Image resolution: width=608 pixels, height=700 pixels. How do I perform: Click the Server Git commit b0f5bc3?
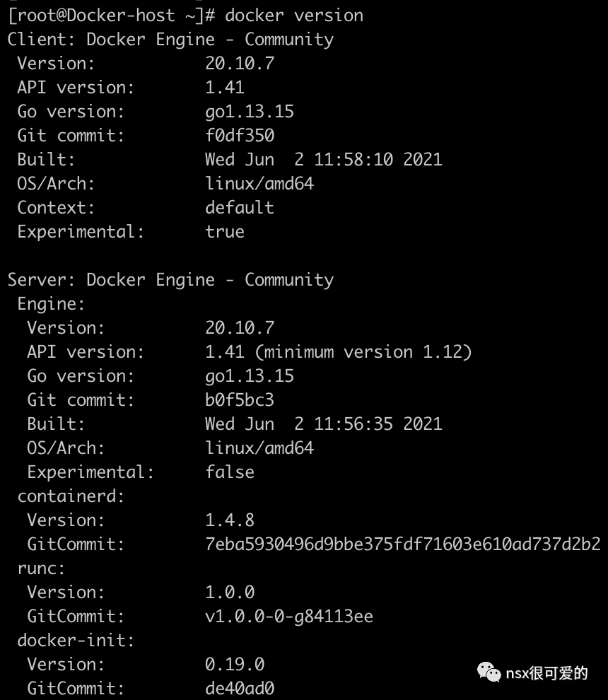click(239, 399)
